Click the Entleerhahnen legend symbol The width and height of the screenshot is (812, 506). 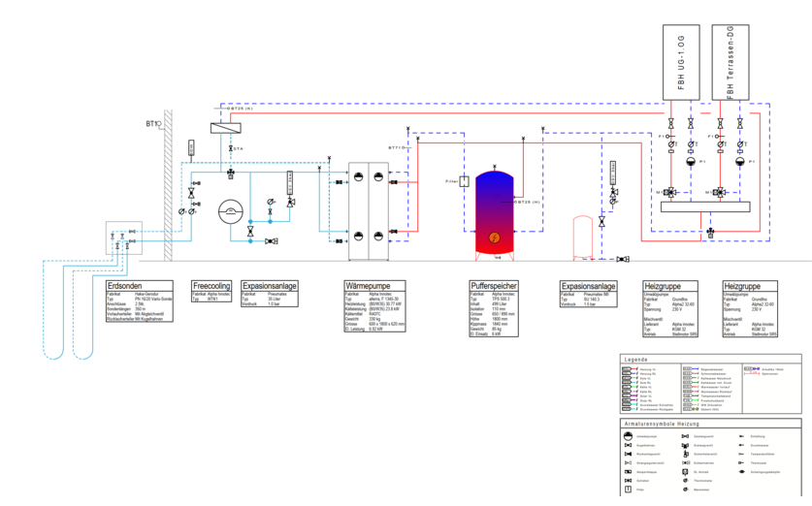pos(686,463)
